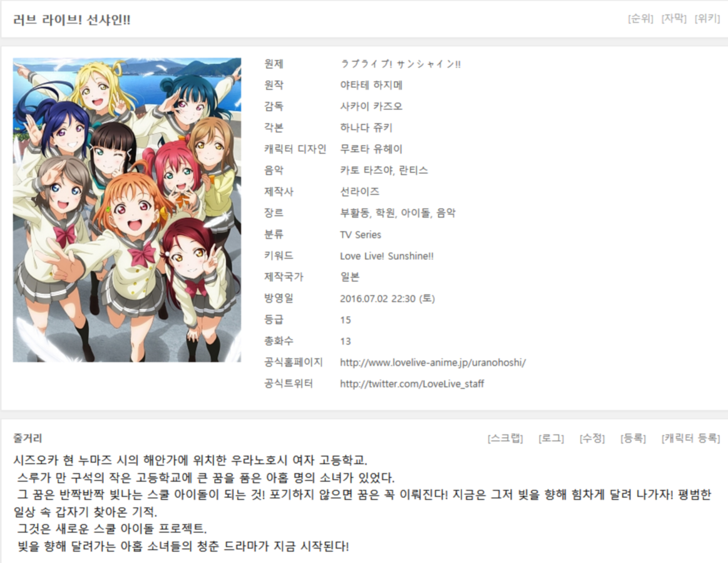
Task: Click the music credit 카토 타츠야, 란티스
Action: 384,170
